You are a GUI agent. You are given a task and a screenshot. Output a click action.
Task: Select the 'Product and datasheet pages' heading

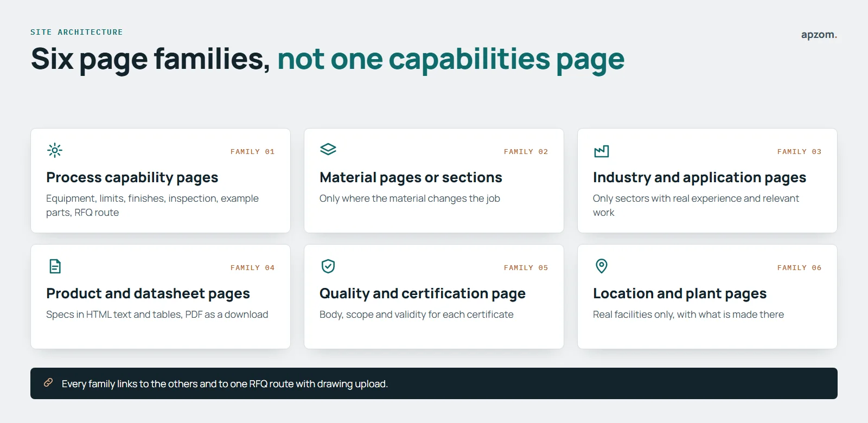click(x=148, y=294)
